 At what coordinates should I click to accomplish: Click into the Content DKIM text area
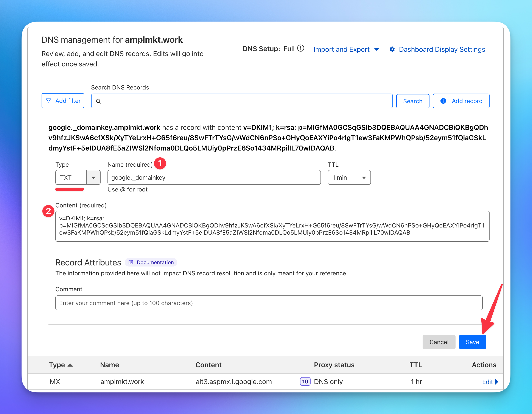272,226
